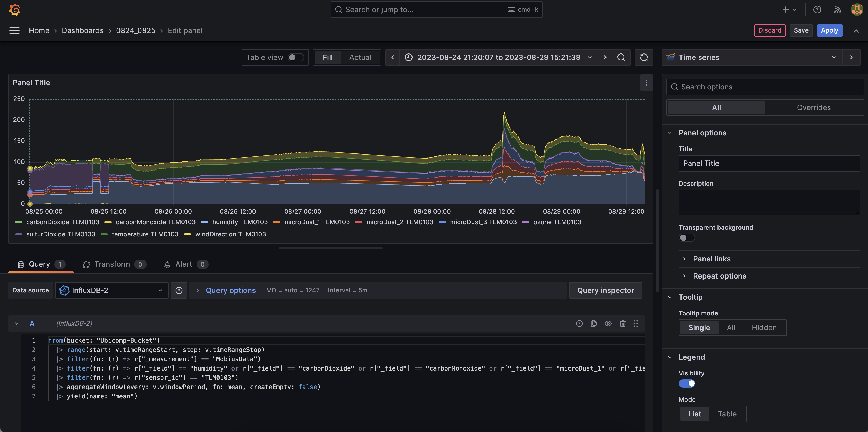The height and width of the screenshot is (432, 868).
Task: Open the news feed RSS icon
Action: 837,10
